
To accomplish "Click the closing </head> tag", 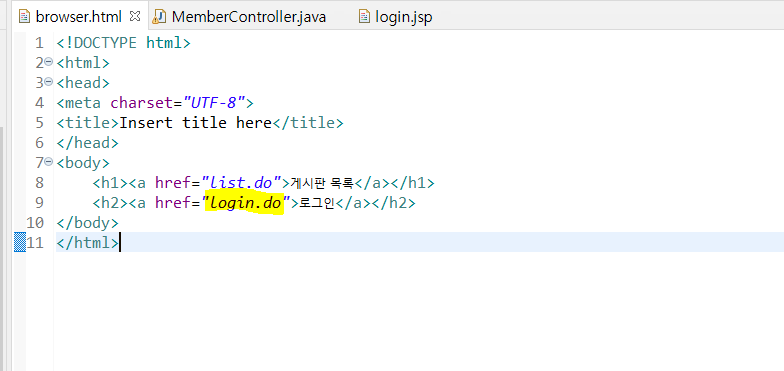I will [x=88, y=143].
